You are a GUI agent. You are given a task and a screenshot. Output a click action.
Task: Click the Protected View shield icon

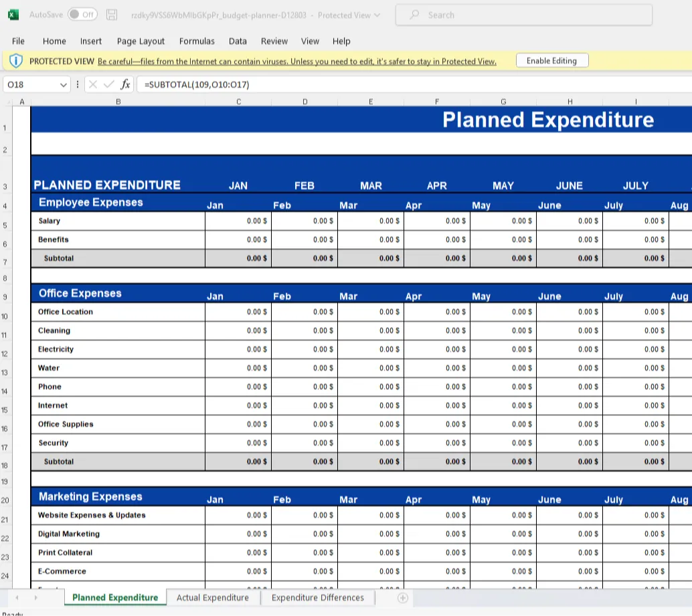point(16,61)
